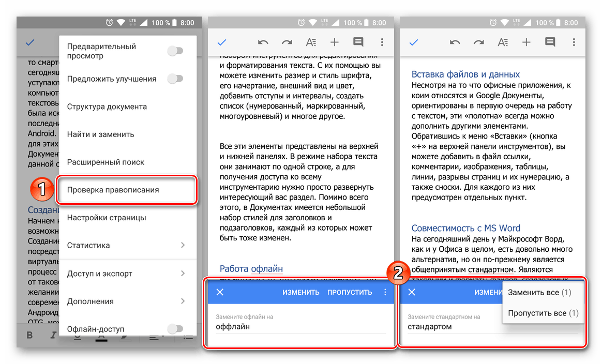Tap heading Вставка файлов и данных

coord(465,74)
